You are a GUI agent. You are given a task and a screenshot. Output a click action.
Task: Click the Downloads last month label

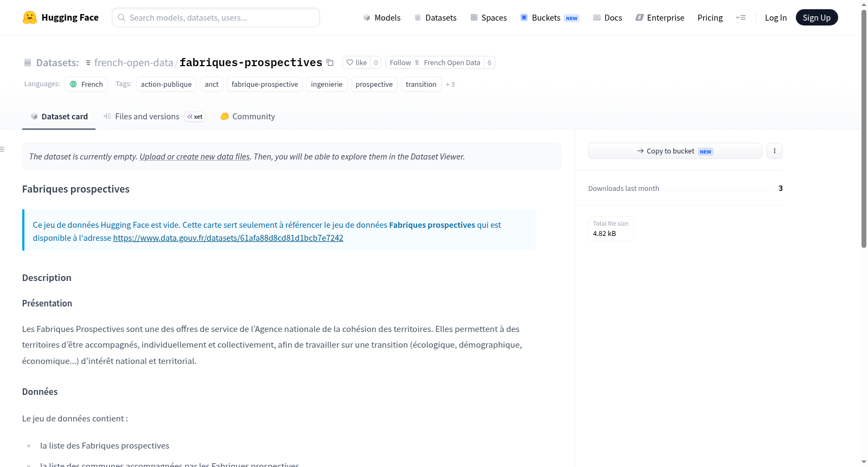624,188
